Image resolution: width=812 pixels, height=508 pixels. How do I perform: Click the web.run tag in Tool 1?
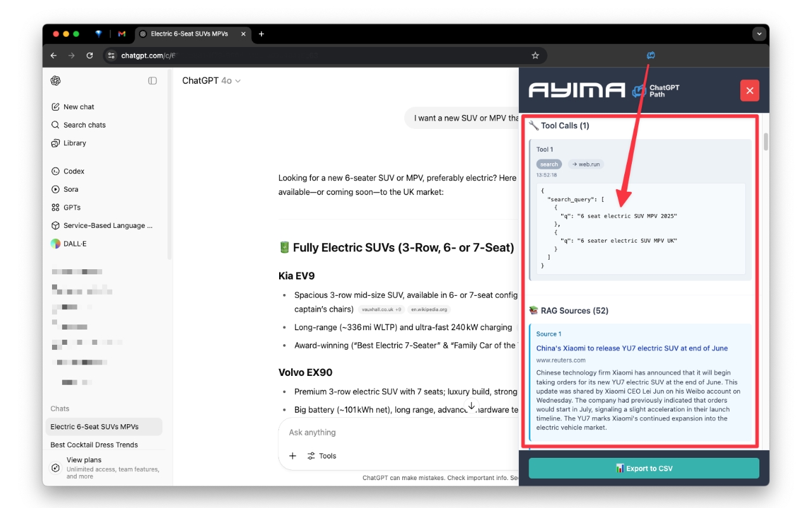click(586, 164)
